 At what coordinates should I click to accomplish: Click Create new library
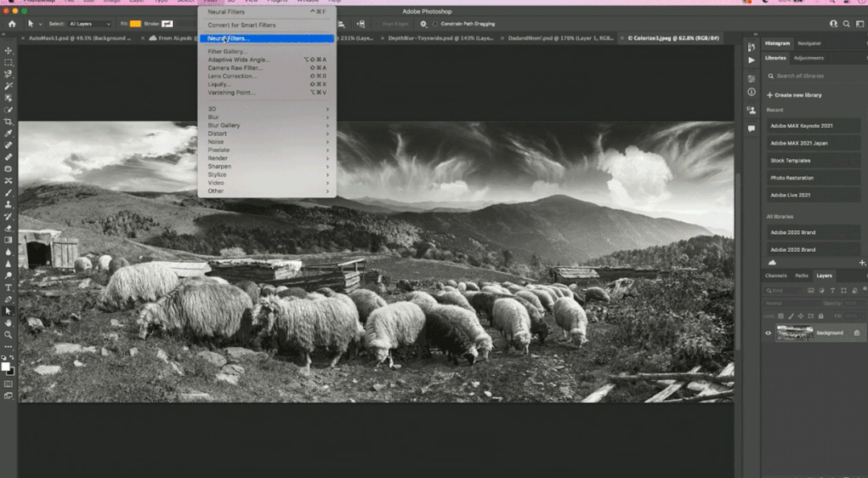click(795, 95)
